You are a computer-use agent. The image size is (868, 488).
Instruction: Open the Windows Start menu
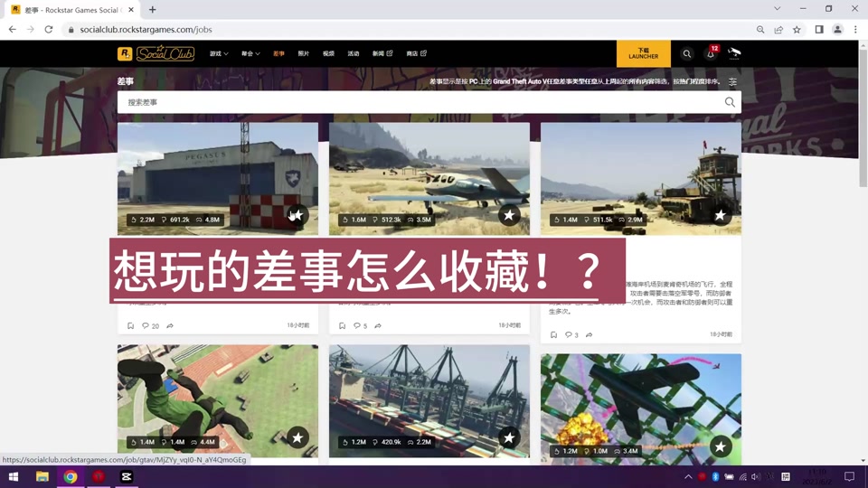14,476
